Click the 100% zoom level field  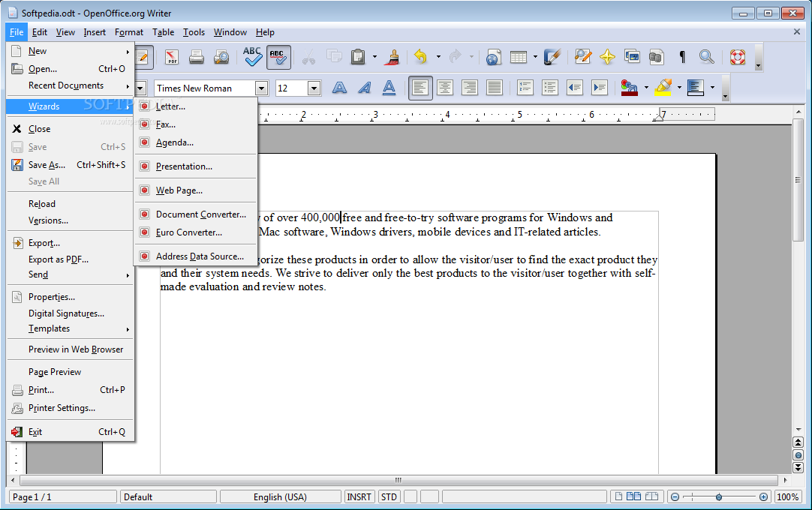coord(788,497)
